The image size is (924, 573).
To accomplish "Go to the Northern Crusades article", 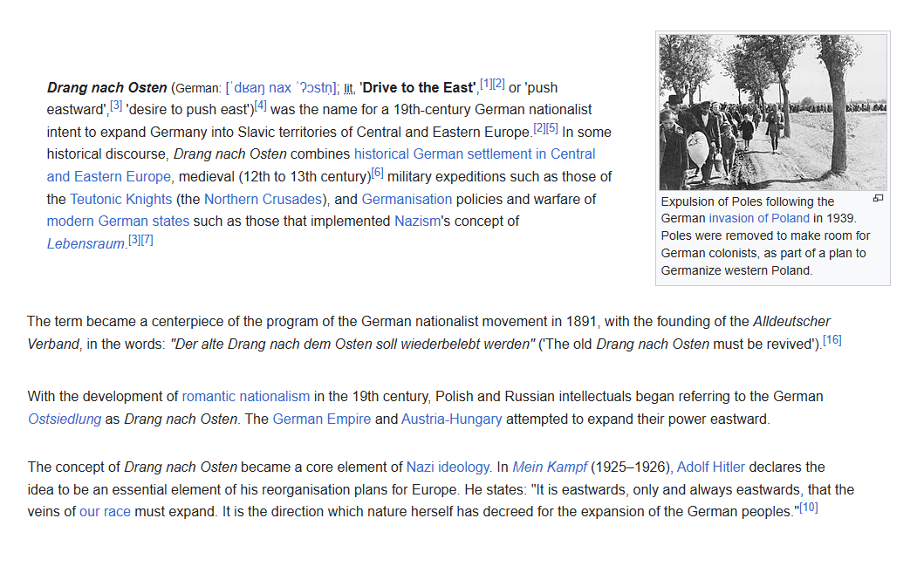I will click(x=263, y=200).
